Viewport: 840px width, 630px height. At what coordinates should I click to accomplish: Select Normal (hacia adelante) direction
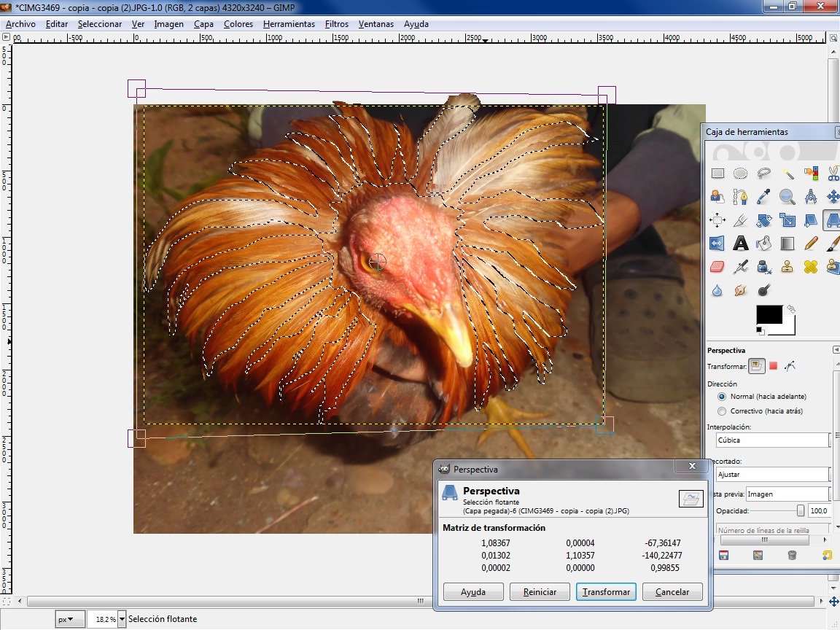coord(722,397)
